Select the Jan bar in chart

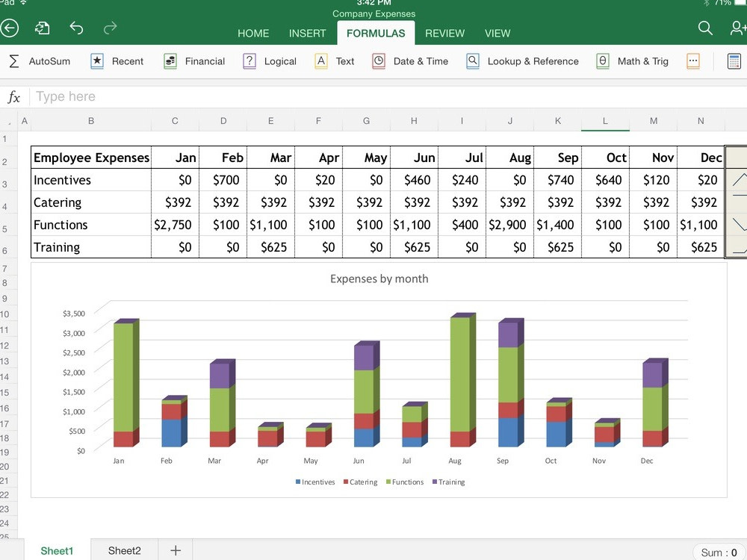click(x=125, y=383)
